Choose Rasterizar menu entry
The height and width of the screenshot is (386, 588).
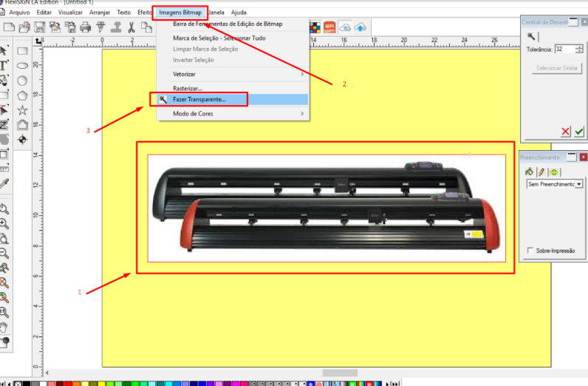[233, 89]
